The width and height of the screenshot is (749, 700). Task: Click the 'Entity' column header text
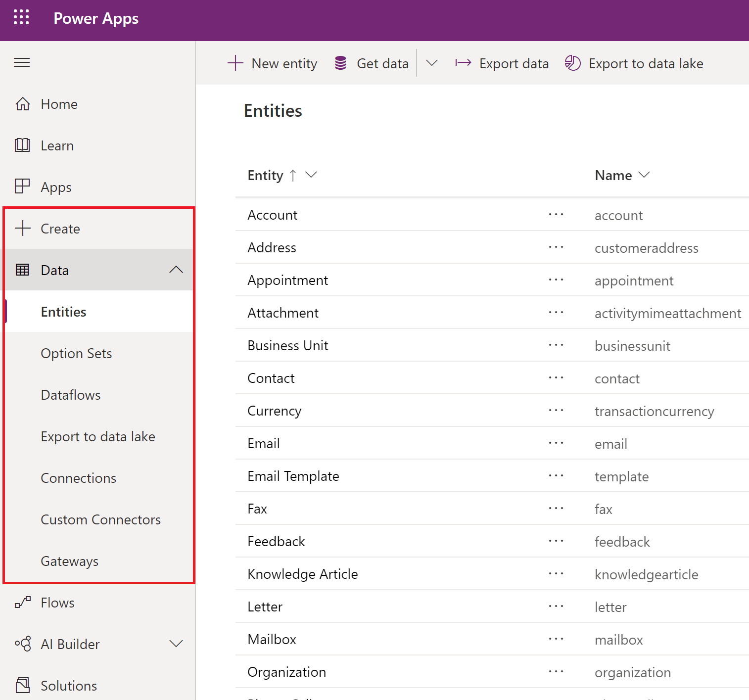tap(265, 176)
